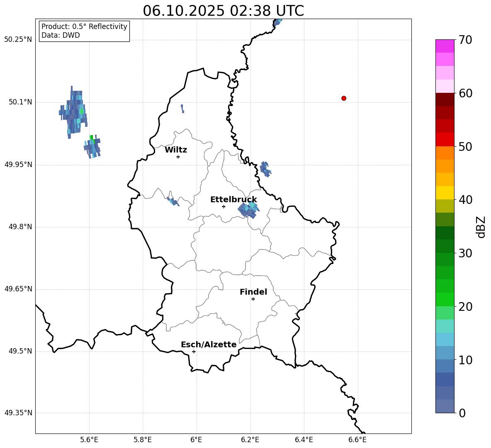Click the Wiltz city label

pyautogui.click(x=176, y=150)
